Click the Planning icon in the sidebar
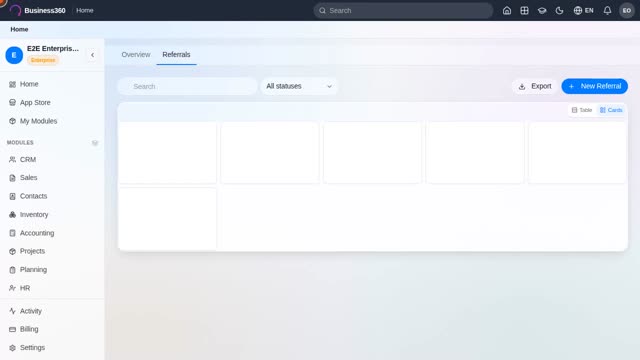 pyautogui.click(x=12, y=269)
